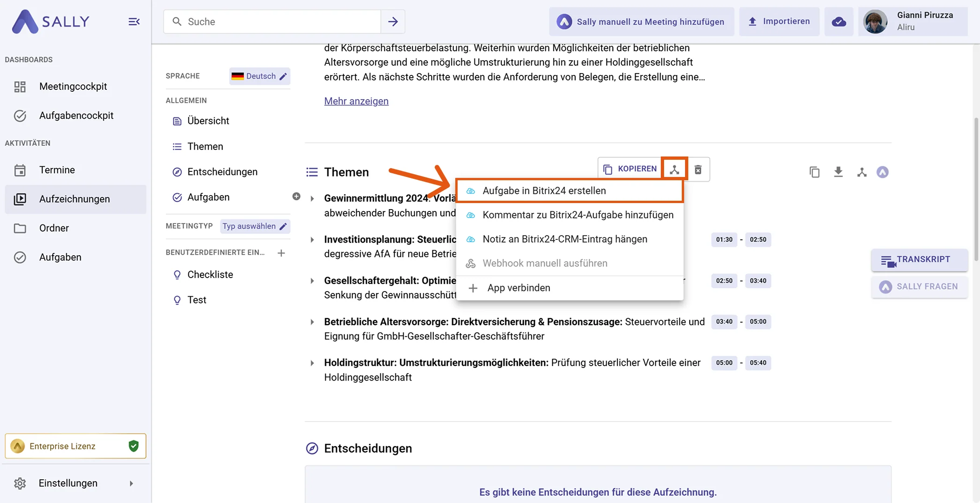Jump to timestamp 03:40 of Gesellschaftergehalt topic
This screenshot has height=503, width=980.
(758, 281)
